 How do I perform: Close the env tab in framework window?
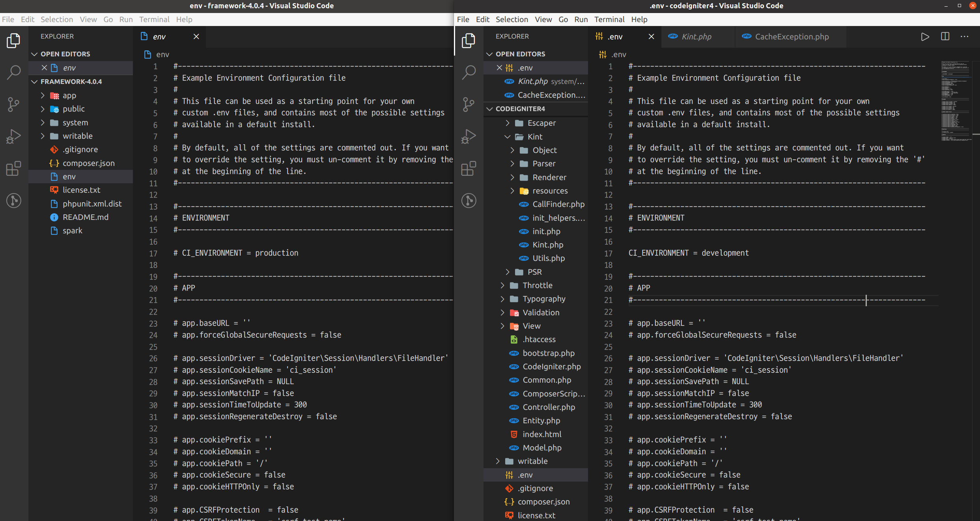(x=196, y=37)
